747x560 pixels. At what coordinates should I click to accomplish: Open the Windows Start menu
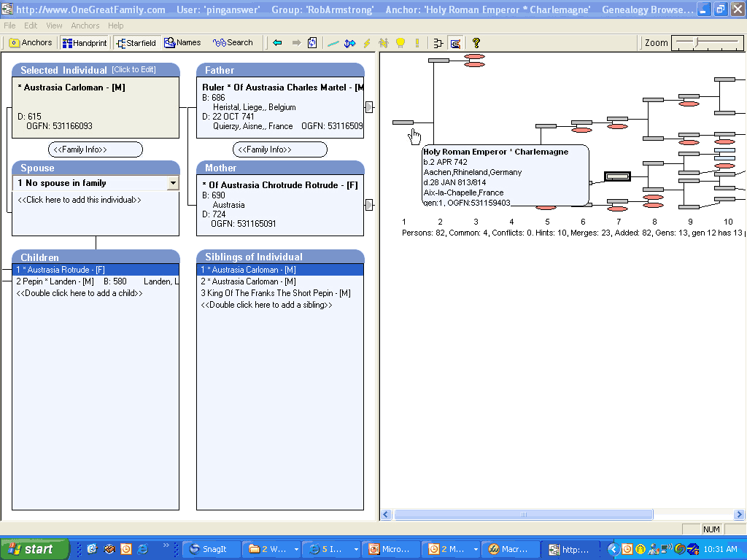point(34,549)
